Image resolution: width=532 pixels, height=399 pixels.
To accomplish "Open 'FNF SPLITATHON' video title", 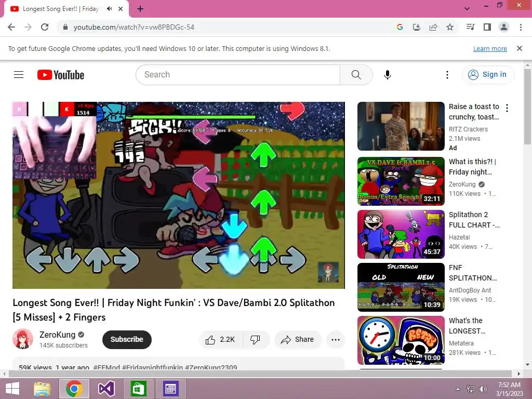I will tap(473, 272).
